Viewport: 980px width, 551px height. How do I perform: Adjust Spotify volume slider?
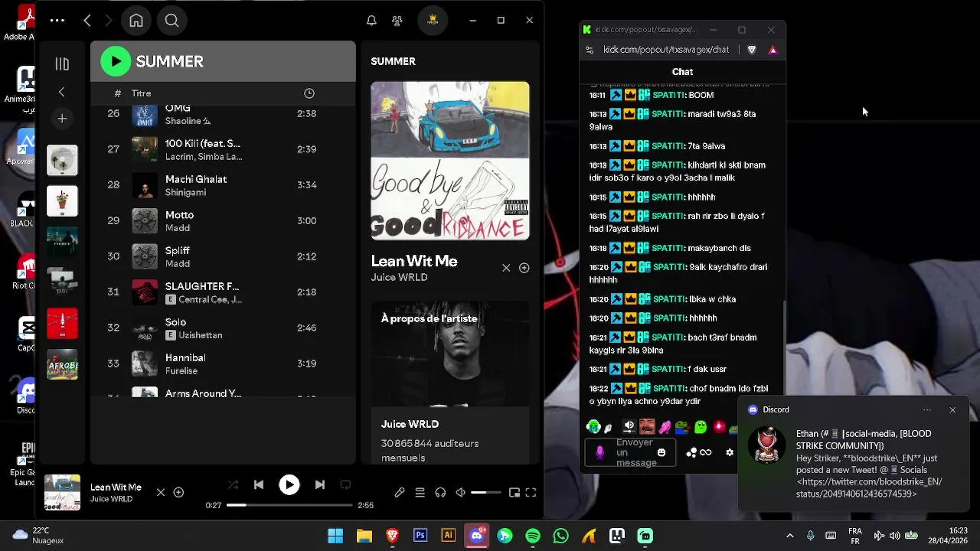(486, 493)
